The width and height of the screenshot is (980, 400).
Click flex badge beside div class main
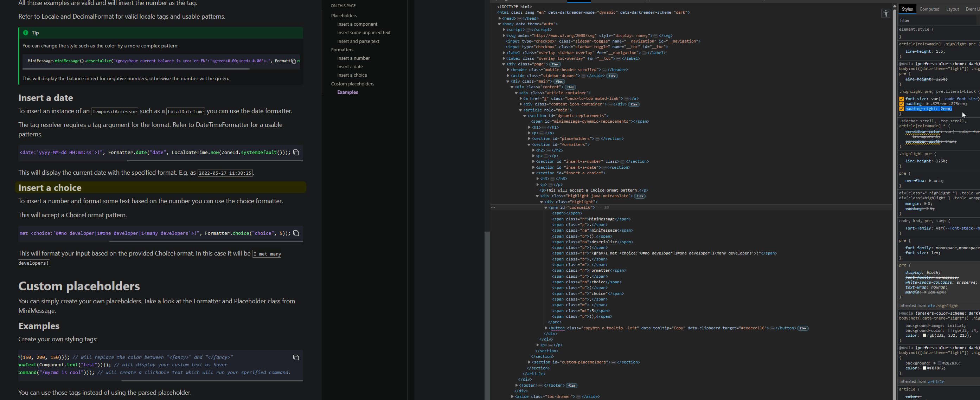click(x=559, y=81)
